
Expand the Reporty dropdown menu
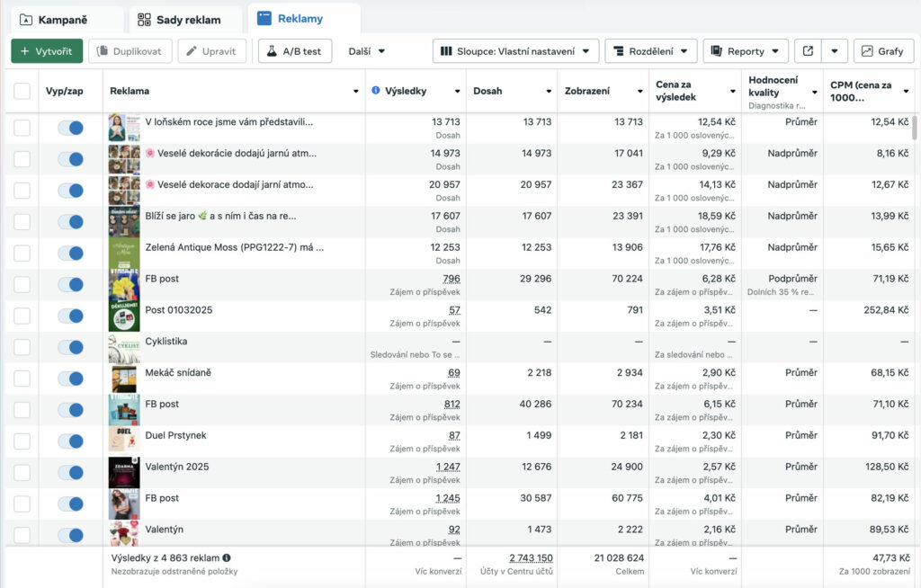(745, 51)
